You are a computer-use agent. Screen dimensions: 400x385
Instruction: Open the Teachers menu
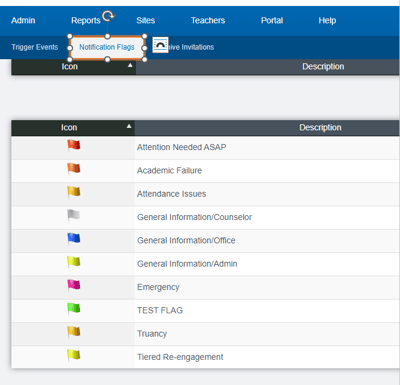pos(208,21)
